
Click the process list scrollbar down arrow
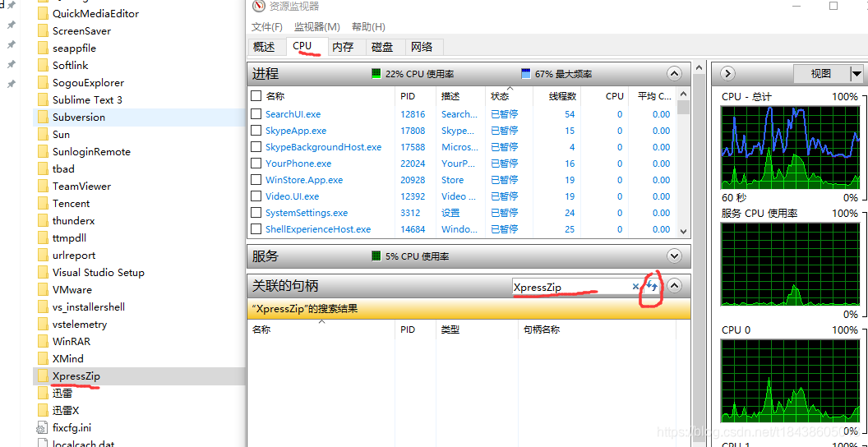click(683, 231)
